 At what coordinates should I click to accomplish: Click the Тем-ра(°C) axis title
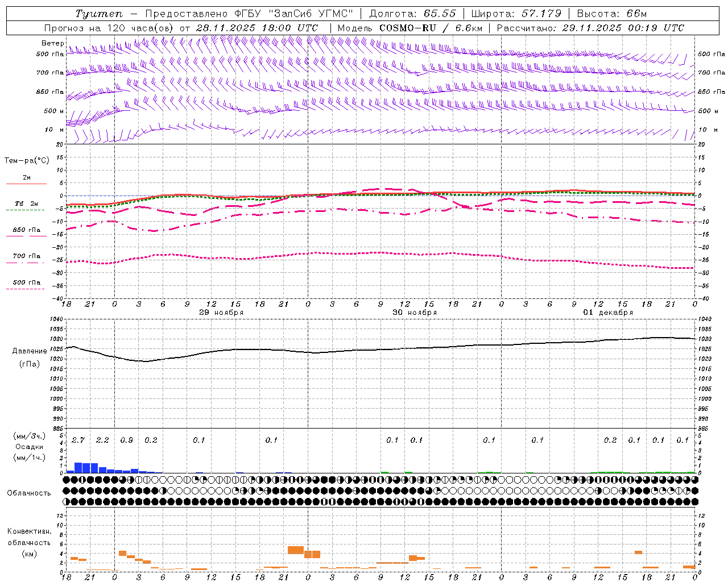27,160
